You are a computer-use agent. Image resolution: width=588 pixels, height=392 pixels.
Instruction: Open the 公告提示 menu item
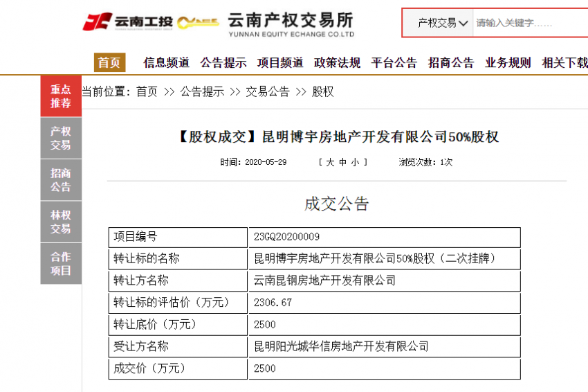click(x=223, y=63)
